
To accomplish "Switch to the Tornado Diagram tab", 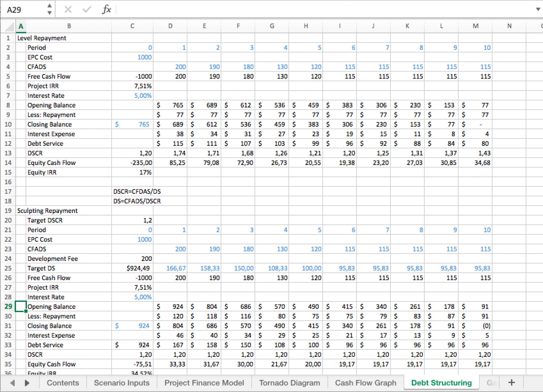I will pyautogui.click(x=290, y=383).
